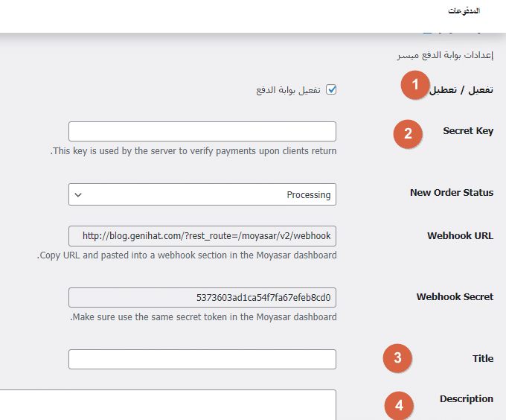Click the orange number 1 step marker

tap(415, 85)
